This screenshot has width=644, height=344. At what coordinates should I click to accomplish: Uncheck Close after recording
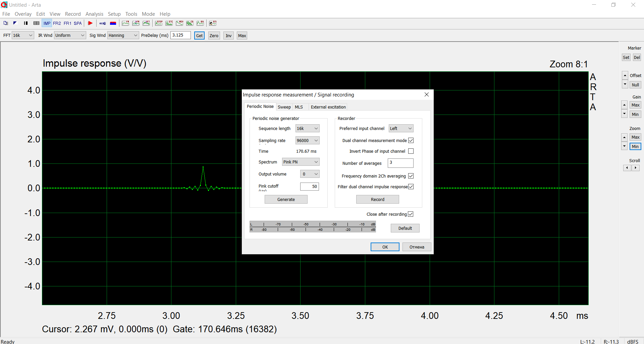pos(411,214)
